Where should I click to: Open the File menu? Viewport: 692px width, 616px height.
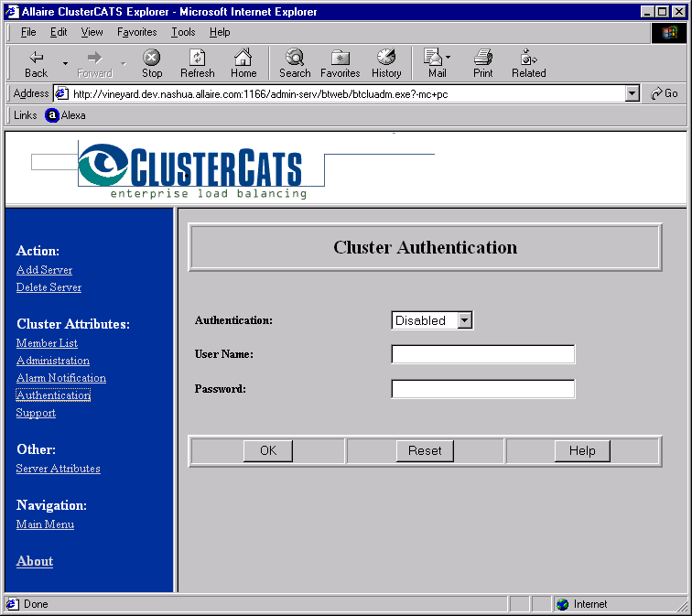(28, 32)
